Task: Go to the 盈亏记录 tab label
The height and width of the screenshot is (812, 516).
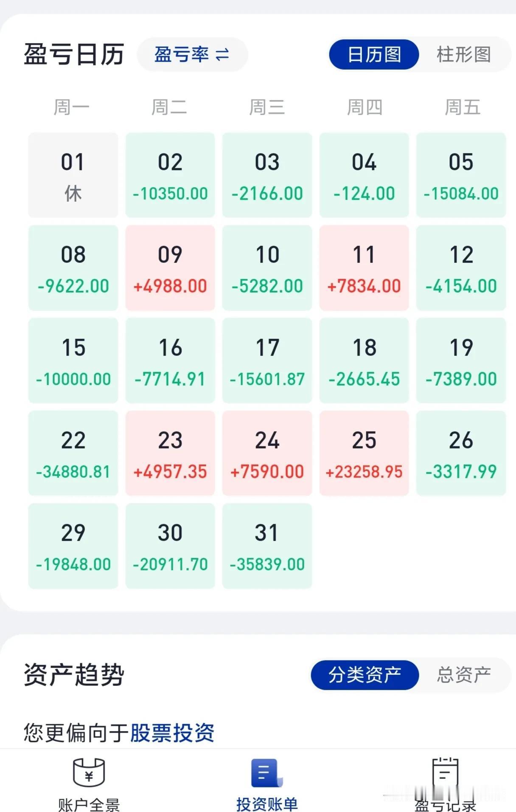Action: click(x=445, y=805)
